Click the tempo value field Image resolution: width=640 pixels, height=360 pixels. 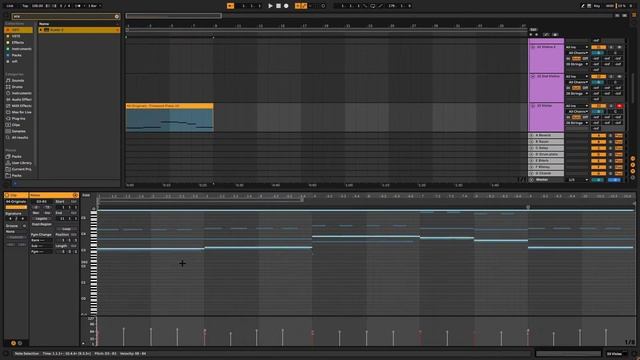pyautogui.click(x=38, y=6)
